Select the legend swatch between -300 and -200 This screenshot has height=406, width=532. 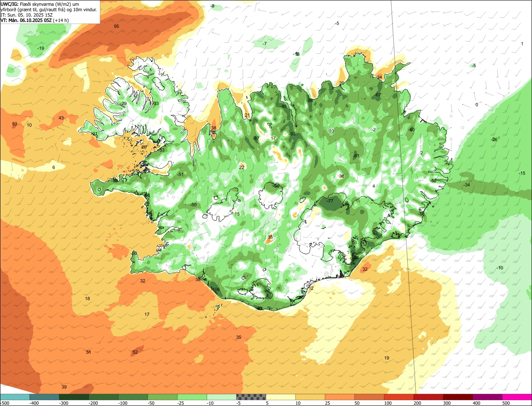pyautogui.click(x=74, y=397)
